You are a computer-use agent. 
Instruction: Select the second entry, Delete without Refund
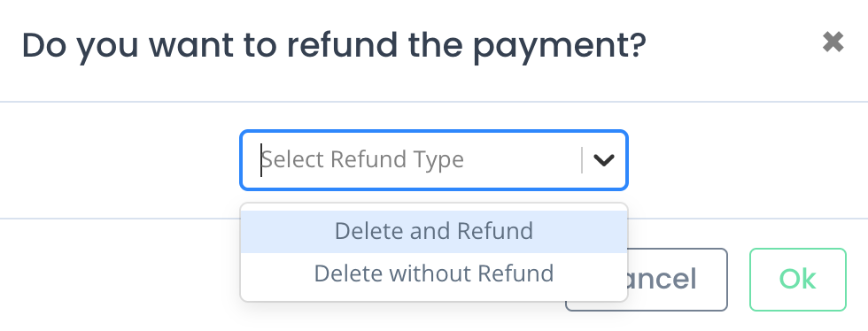[434, 273]
